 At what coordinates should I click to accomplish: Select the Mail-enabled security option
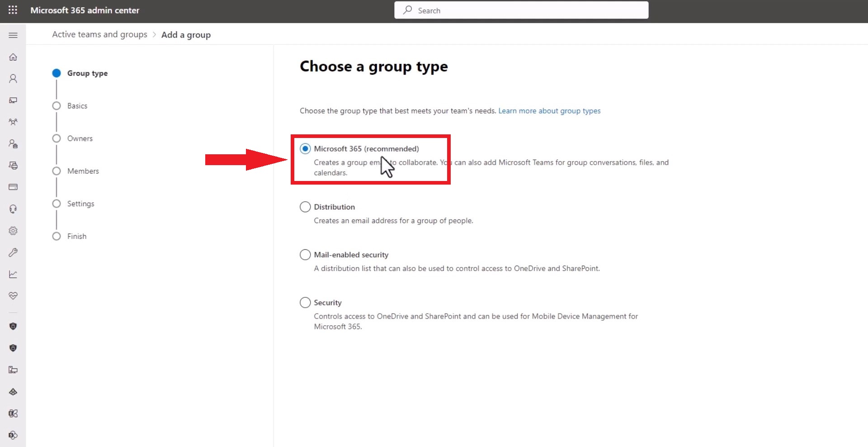305,255
